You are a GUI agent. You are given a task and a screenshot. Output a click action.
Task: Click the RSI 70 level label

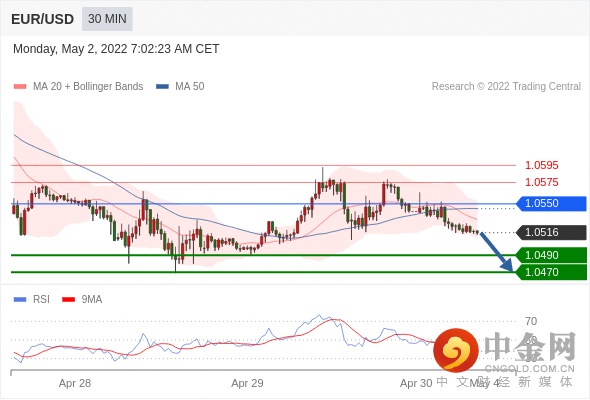tap(531, 321)
